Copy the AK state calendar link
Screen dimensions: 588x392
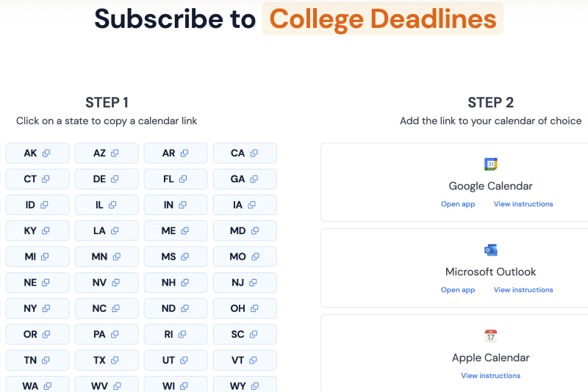[37, 153]
